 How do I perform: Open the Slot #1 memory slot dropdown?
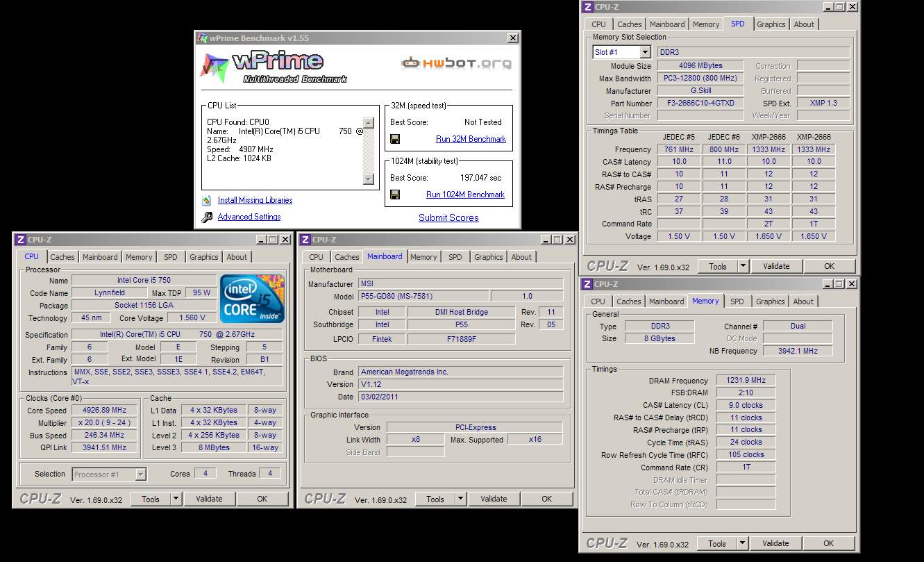(x=645, y=52)
